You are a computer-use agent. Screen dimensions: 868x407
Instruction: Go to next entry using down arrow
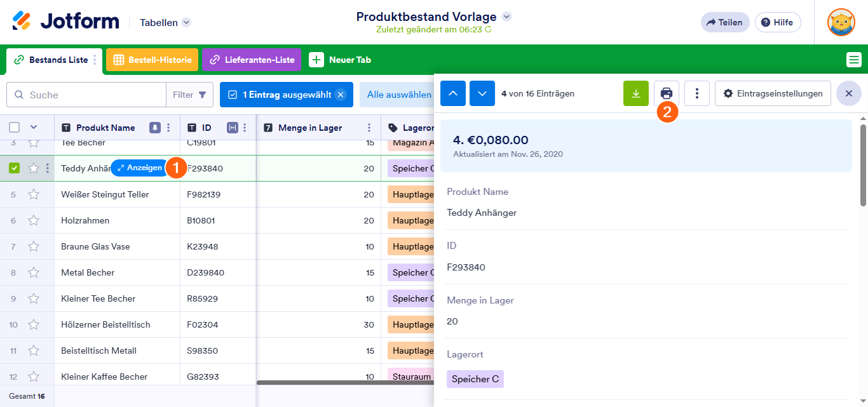tap(482, 93)
